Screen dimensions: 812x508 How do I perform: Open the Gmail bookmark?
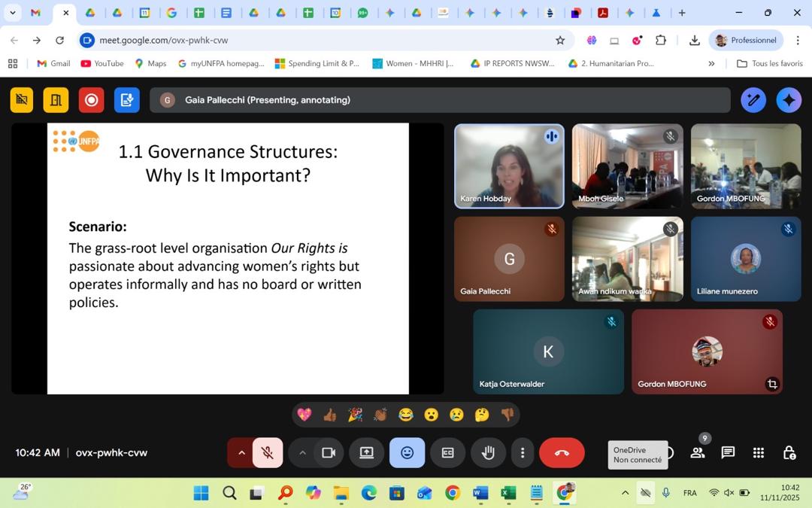[53, 63]
